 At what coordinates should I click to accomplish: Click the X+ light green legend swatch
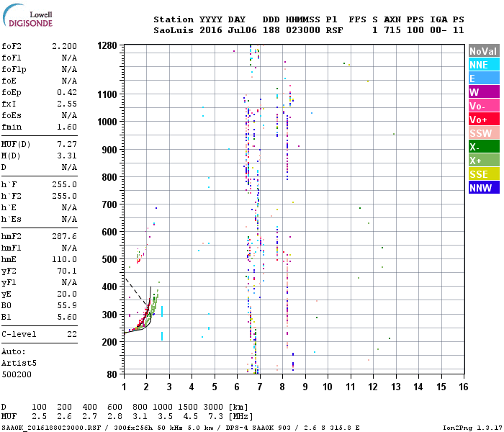[x=484, y=161]
